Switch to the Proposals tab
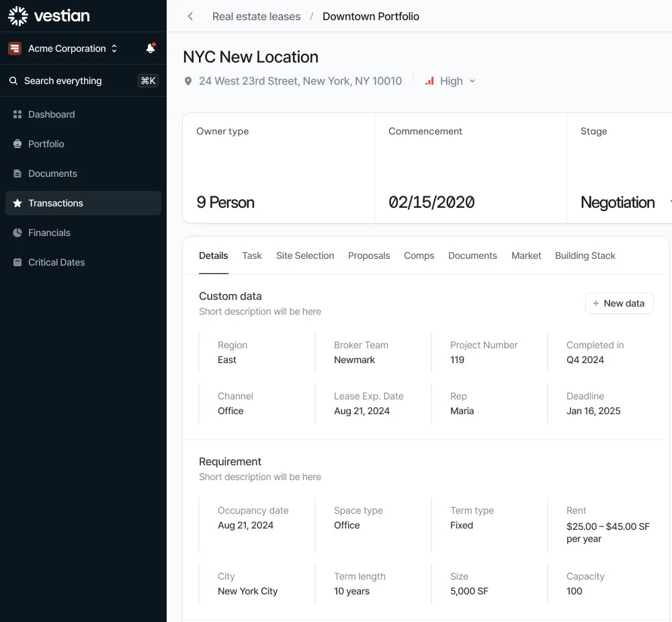The height and width of the screenshot is (622, 672). (369, 256)
